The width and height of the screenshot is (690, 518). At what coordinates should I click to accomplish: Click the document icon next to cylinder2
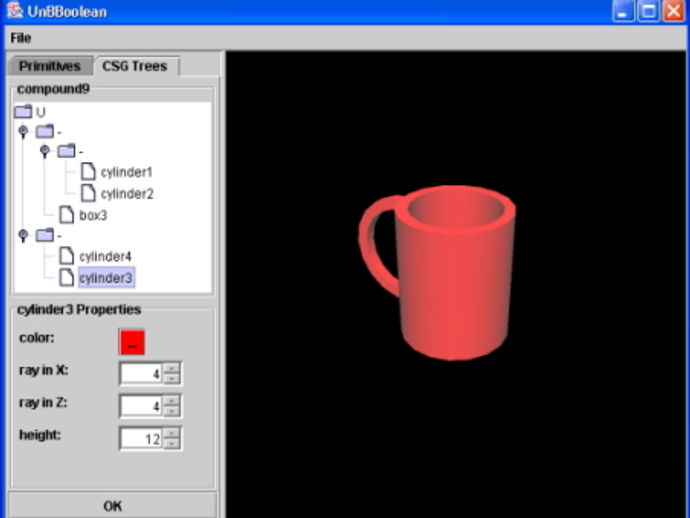[88, 193]
